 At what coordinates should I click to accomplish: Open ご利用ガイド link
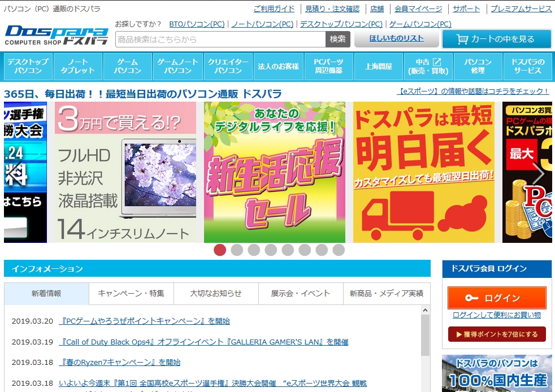tap(274, 9)
